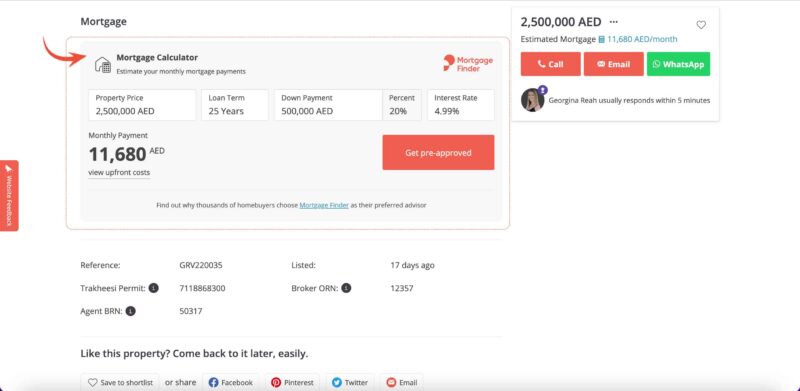Image resolution: width=800 pixels, height=391 pixels.
Task: Open the Website Feedback side tab
Action: pos(9,196)
